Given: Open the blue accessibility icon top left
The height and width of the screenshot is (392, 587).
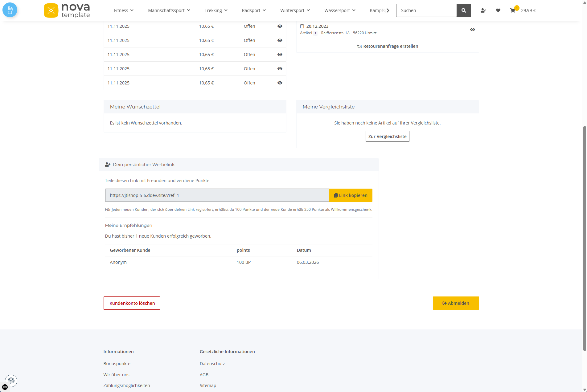Looking at the screenshot, I should 10,10.
